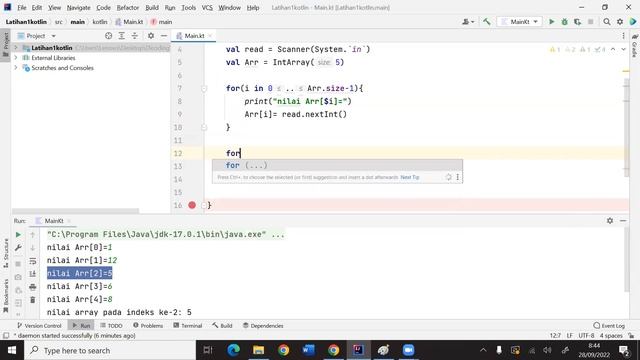Build project with the hammer icon
Screen dimensions: 640x360
(487, 22)
